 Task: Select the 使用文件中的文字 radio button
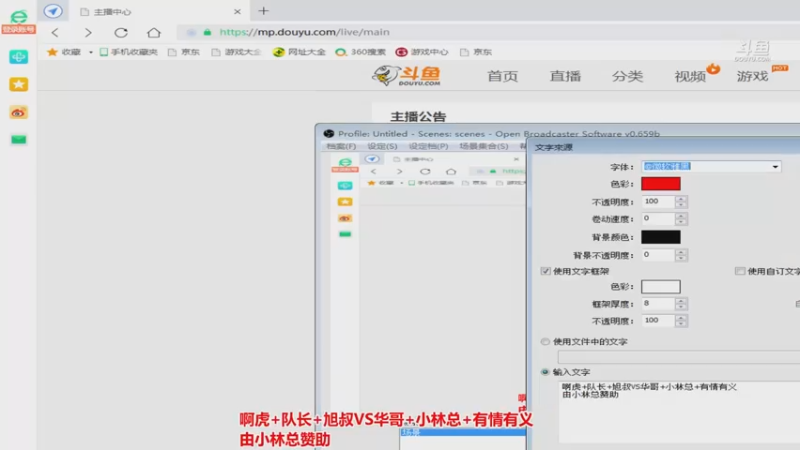(545, 341)
